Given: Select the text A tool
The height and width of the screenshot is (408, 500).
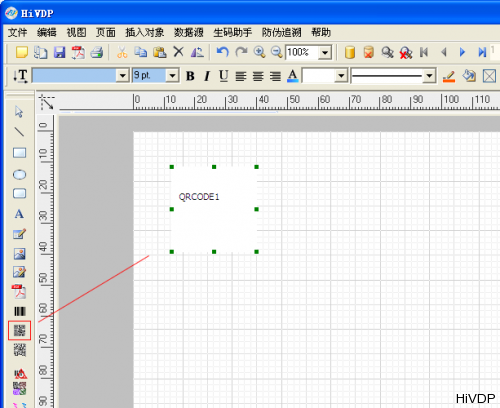Looking at the screenshot, I should (x=19, y=214).
